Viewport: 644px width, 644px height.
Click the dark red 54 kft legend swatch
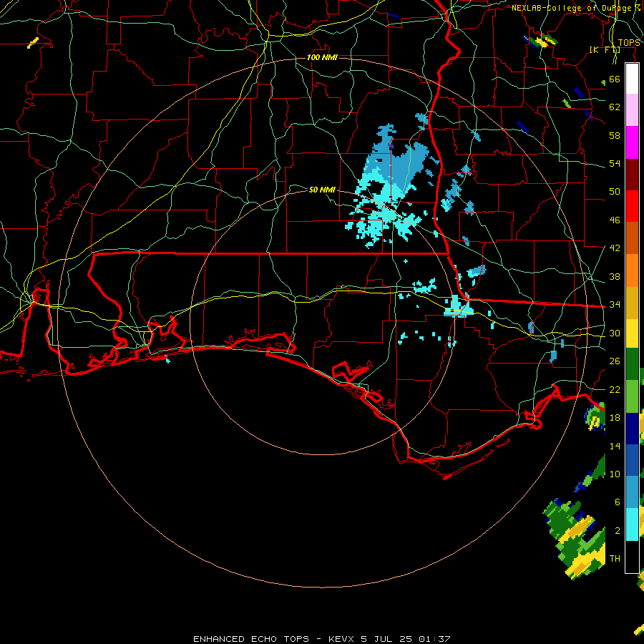632,174
